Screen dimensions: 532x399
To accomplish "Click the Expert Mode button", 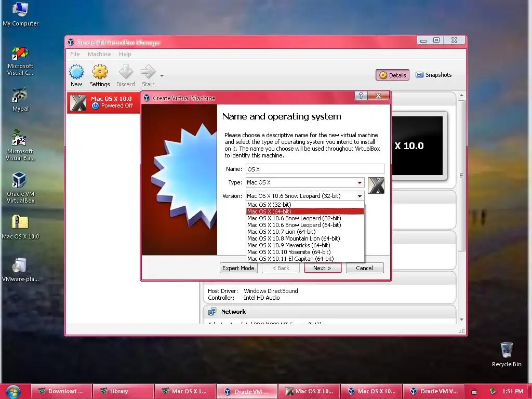I will [238, 268].
